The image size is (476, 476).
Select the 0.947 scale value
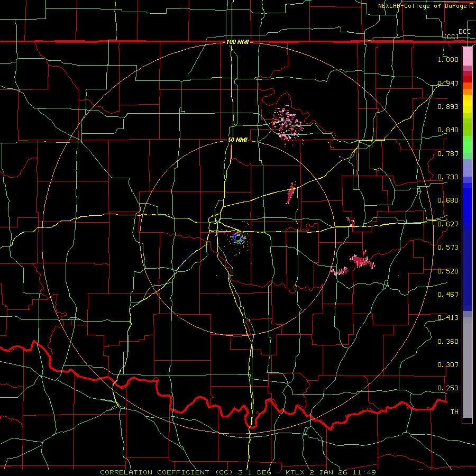(x=448, y=83)
